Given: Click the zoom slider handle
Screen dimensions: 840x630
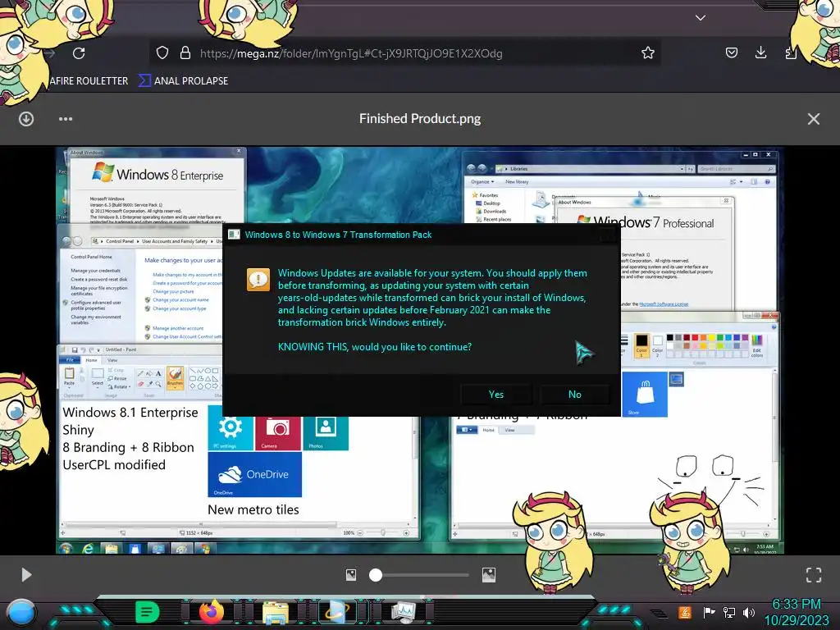Looking at the screenshot, I should point(376,575).
